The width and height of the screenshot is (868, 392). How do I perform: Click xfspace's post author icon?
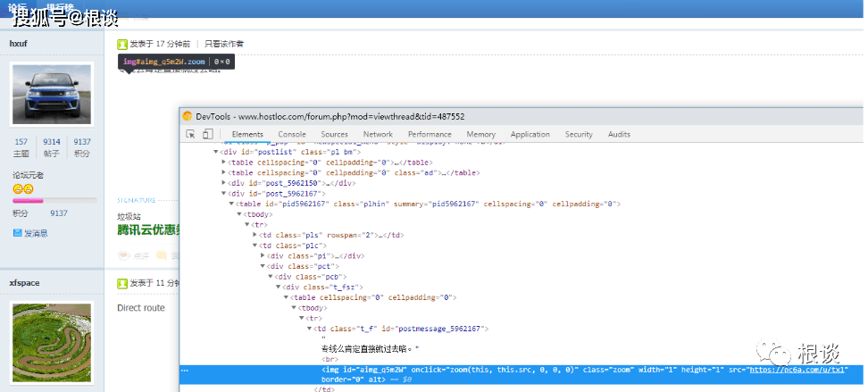[122, 283]
